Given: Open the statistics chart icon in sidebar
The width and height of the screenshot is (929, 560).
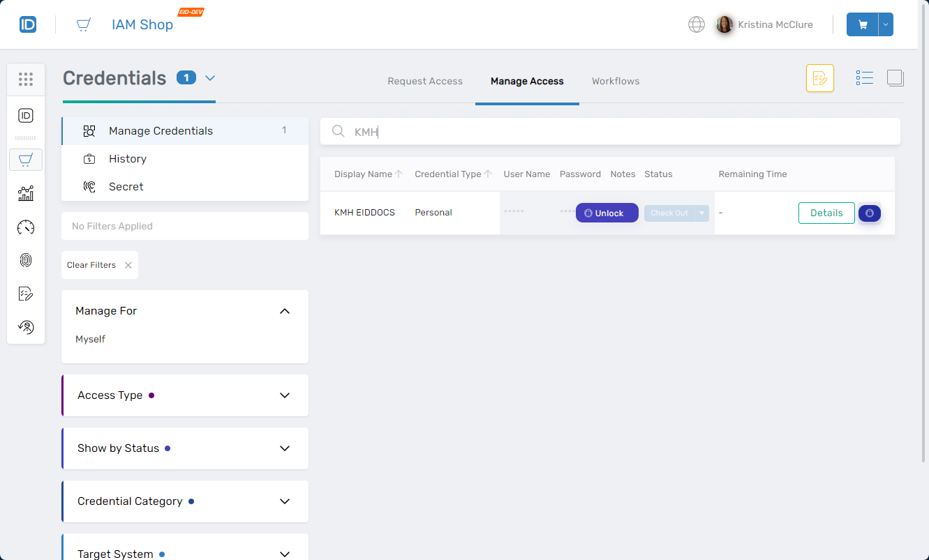Looking at the screenshot, I should (26, 193).
